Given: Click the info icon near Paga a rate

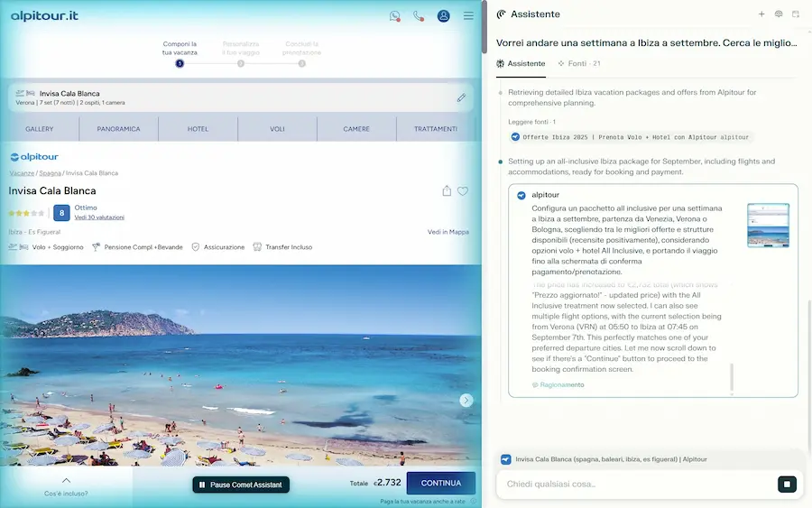Looking at the screenshot, I should (x=473, y=502).
